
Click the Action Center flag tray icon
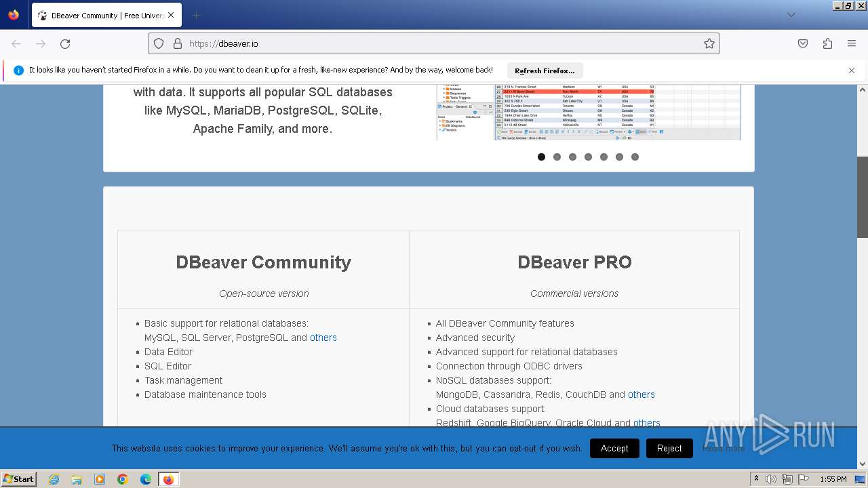tap(804, 479)
